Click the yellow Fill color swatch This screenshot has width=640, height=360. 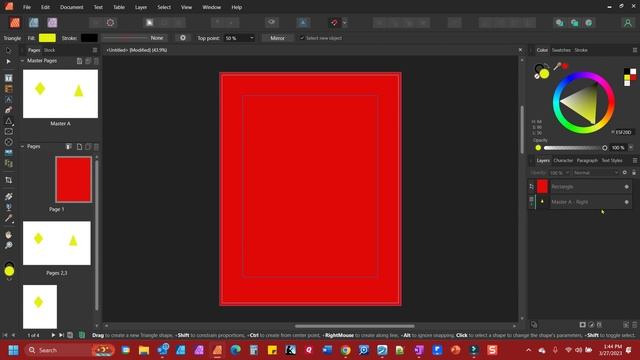[x=47, y=38]
